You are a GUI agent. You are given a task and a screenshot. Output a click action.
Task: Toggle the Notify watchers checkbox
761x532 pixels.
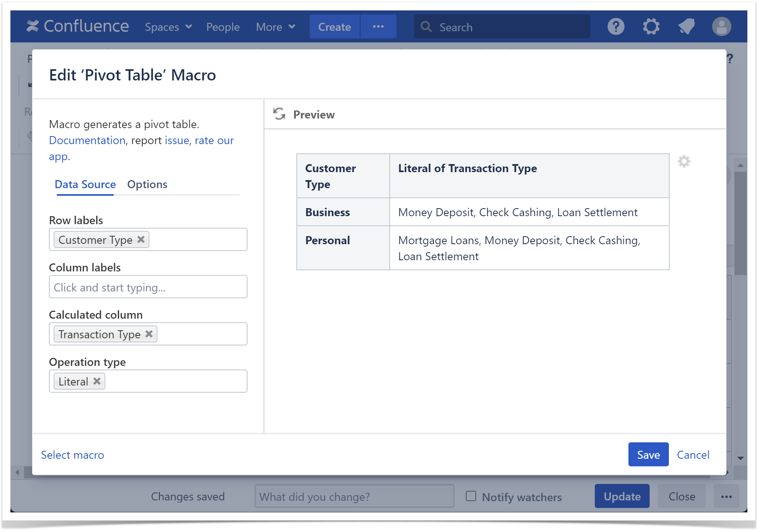coord(471,496)
